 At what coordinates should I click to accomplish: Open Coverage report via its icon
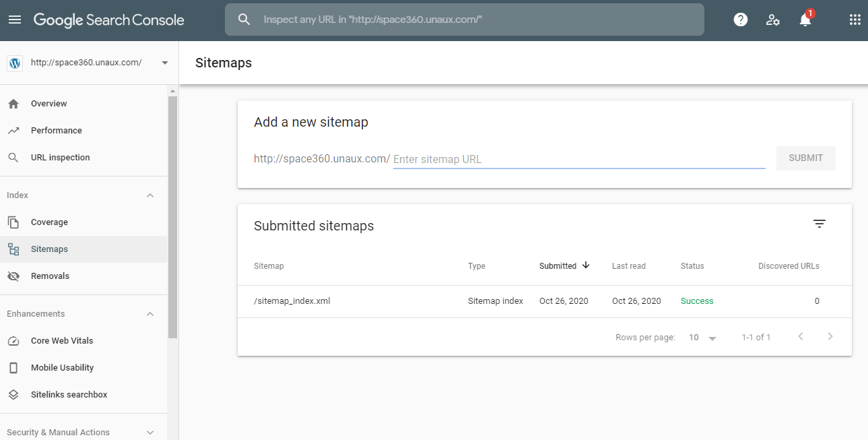13,222
